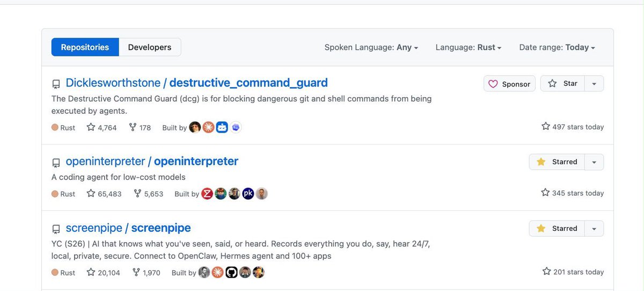Viewport: 644px width, 291px height.
Task: View 20,104 stargazers of screenpipe
Action: (x=103, y=273)
